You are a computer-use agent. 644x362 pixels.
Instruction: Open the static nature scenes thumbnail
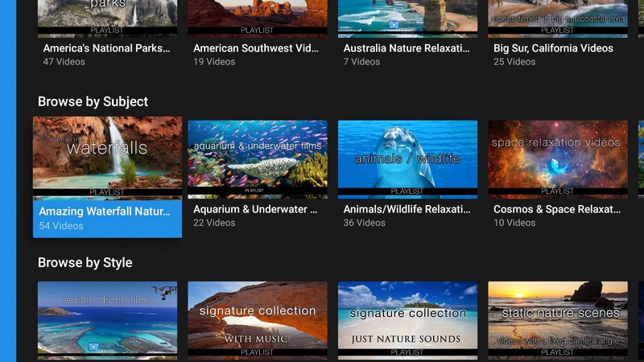(x=558, y=319)
